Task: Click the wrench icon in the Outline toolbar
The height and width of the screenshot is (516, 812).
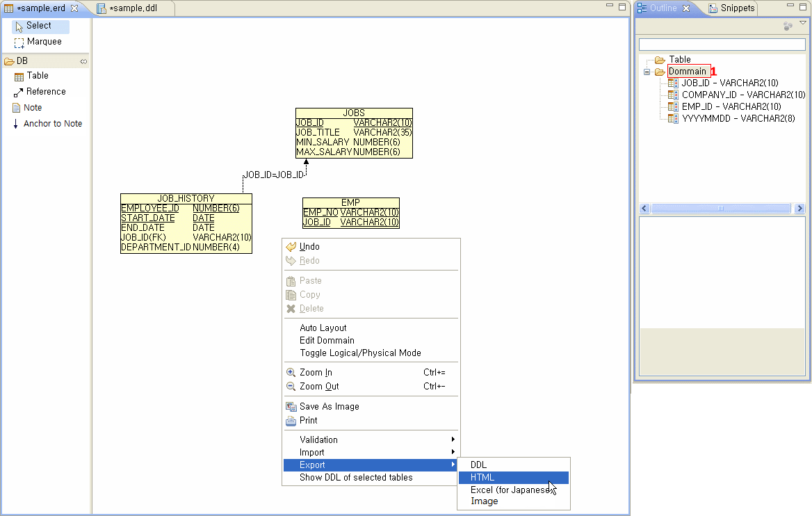Action: point(788,25)
